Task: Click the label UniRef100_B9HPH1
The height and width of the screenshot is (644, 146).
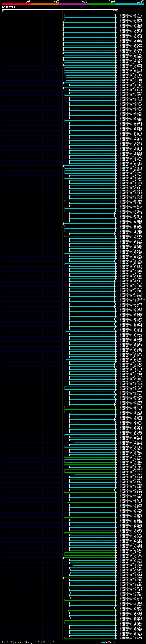Action: 131,58
